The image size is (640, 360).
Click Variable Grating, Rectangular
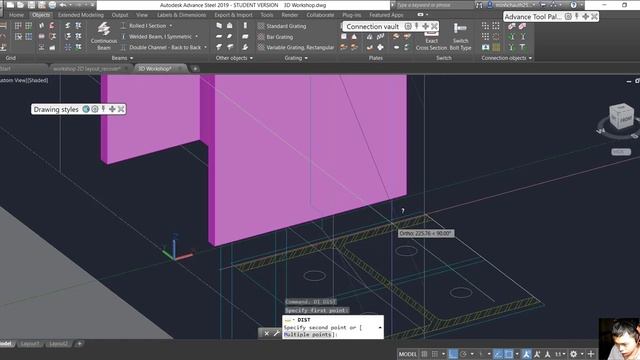pos(296,47)
